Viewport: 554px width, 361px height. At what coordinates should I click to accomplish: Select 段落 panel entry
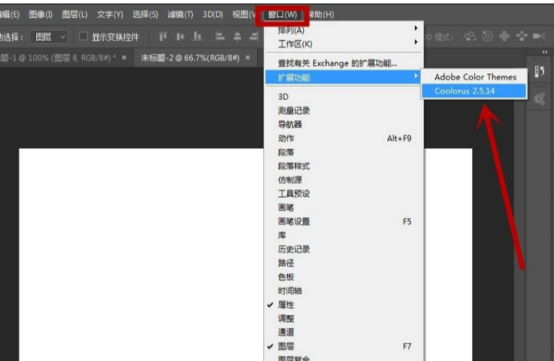344,152
